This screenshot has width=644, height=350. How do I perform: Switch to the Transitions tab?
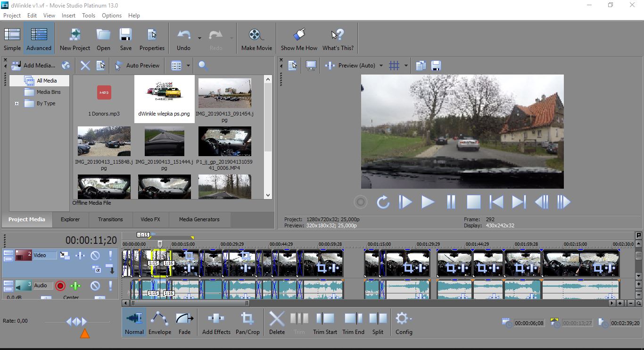110,219
